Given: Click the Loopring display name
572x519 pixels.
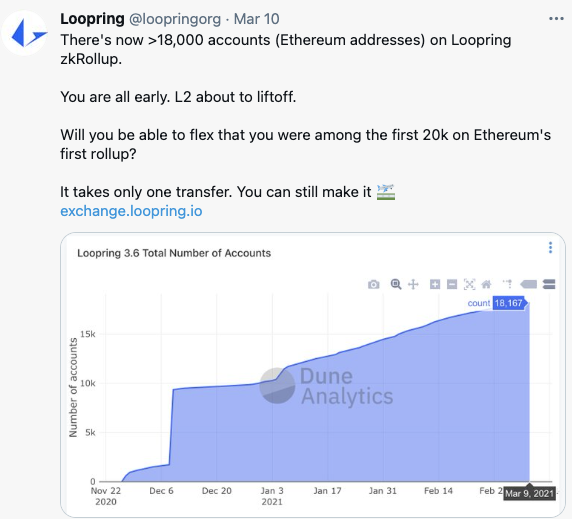Looking at the screenshot, I should click(x=92, y=19).
